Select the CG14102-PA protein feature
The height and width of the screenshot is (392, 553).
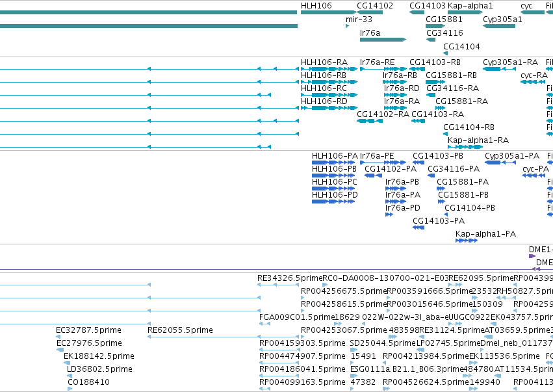coord(373,176)
